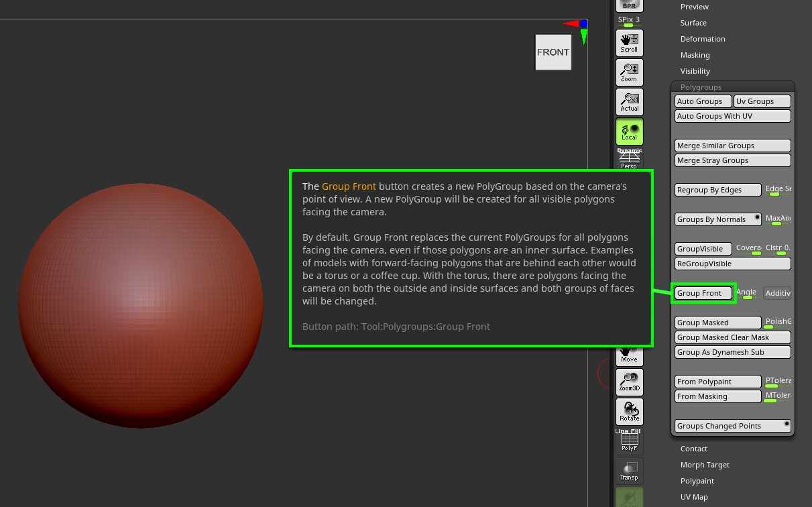This screenshot has height=507, width=812.
Task: Select the Rotate navigation tool
Action: coord(629,411)
